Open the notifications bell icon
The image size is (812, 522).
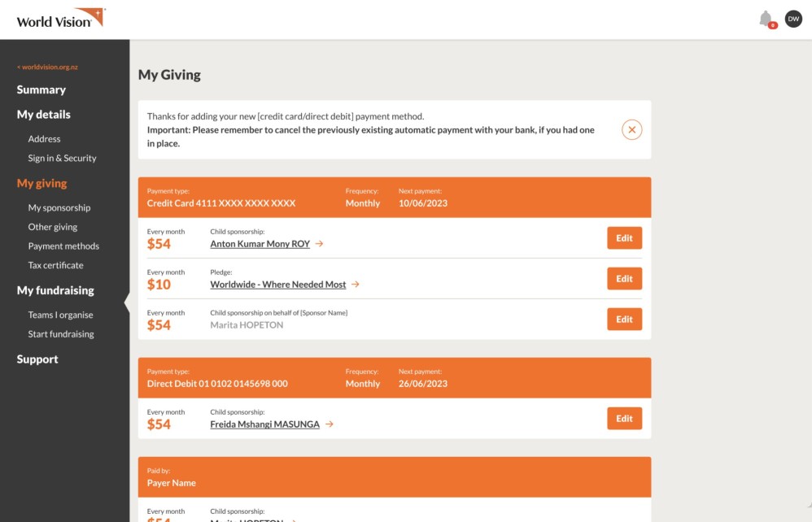(766, 19)
